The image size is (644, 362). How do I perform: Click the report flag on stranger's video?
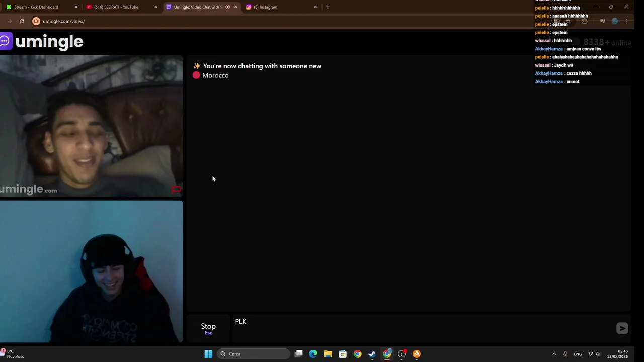(176, 190)
